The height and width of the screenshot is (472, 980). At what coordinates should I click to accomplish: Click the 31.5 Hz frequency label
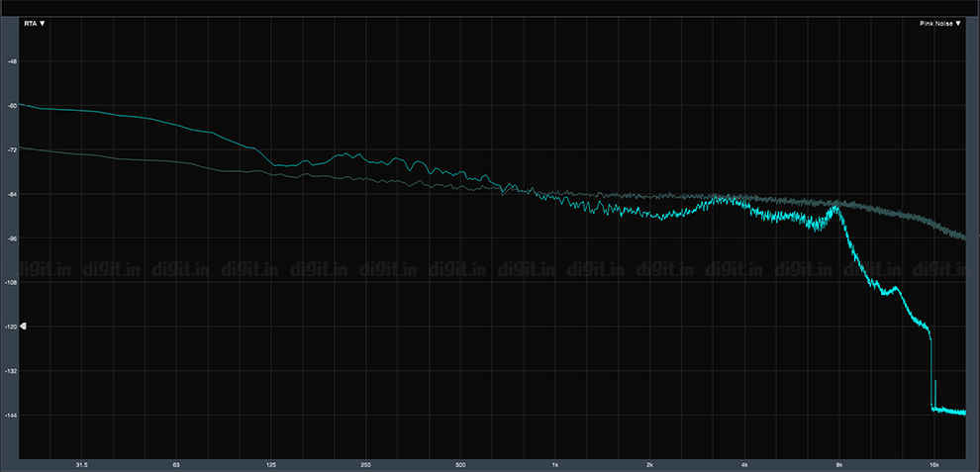82,465
